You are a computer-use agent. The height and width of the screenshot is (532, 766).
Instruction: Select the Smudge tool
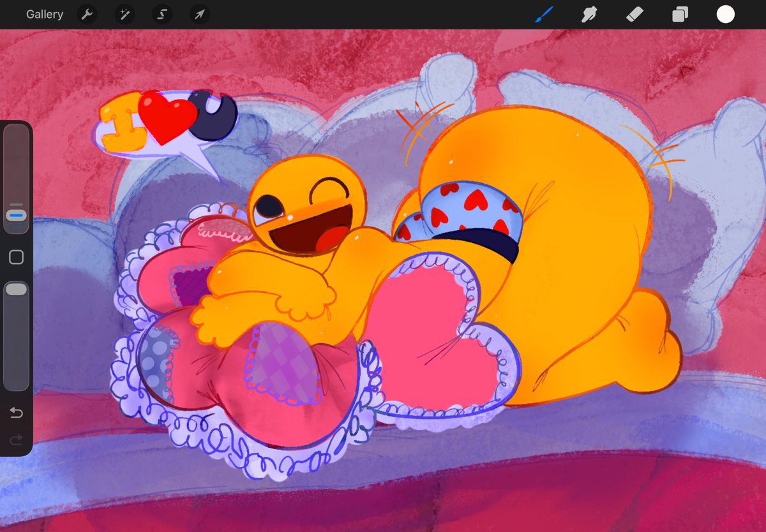point(589,14)
